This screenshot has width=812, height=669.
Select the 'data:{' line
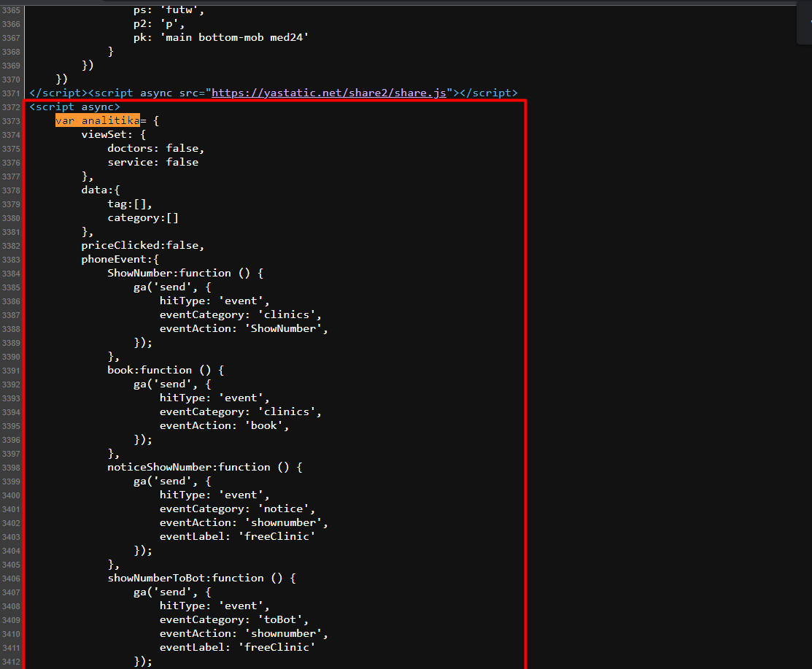click(101, 190)
